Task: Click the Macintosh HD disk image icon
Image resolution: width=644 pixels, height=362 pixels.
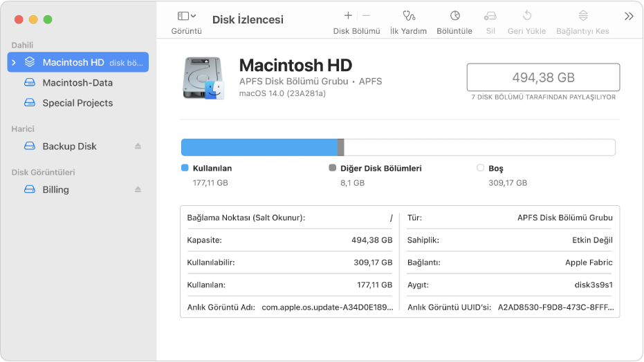Action: click(x=203, y=78)
